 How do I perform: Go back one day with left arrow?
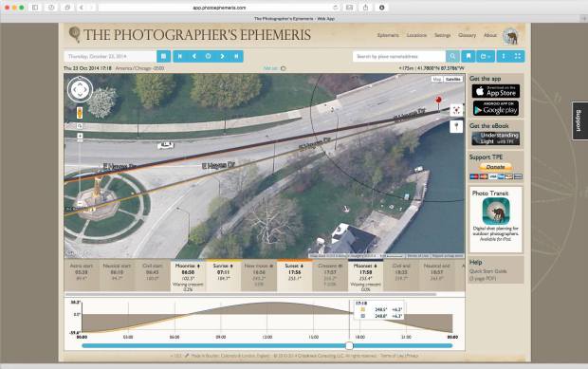(x=193, y=56)
